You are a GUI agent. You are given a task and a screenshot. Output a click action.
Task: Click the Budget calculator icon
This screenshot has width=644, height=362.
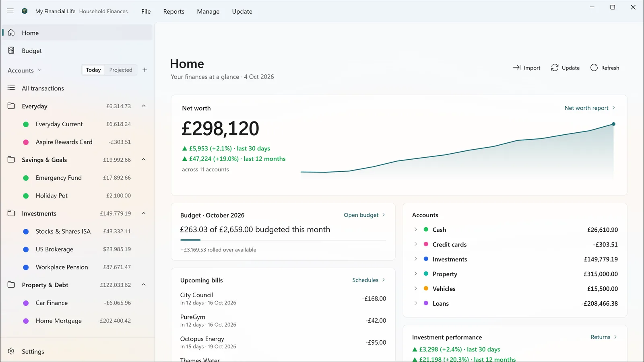coord(11,51)
